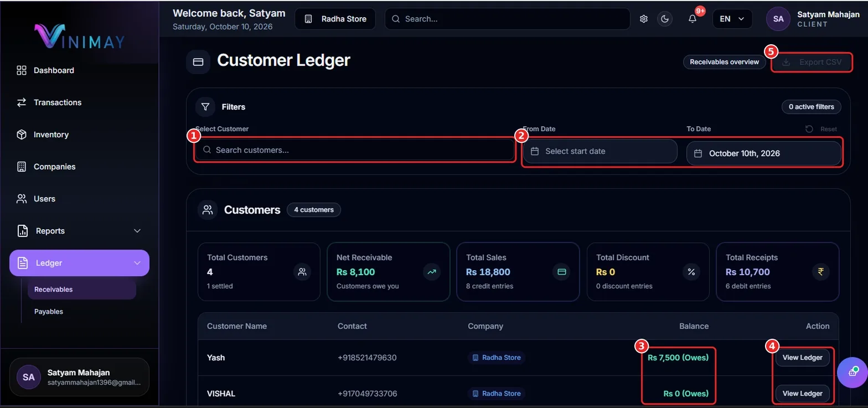Expand Reports menu chevron
The width and height of the screenshot is (868, 408).
click(x=137, y=231)
